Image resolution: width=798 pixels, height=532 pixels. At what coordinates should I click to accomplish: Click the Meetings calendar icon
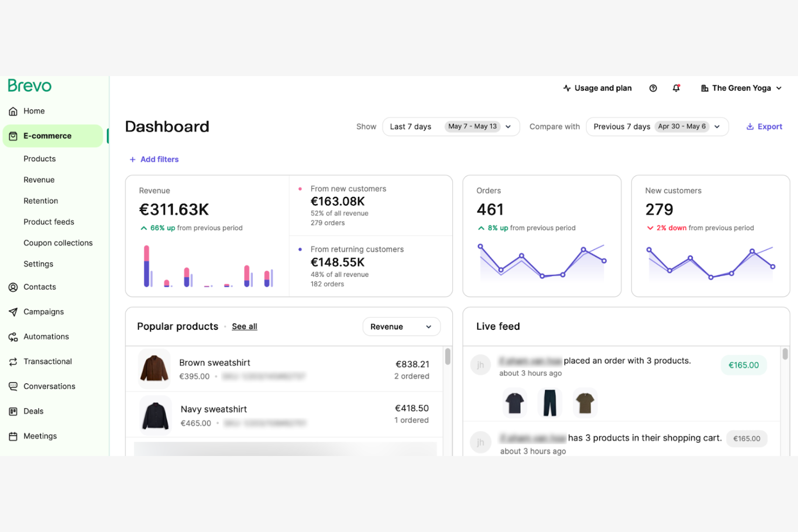click(13, 437)
